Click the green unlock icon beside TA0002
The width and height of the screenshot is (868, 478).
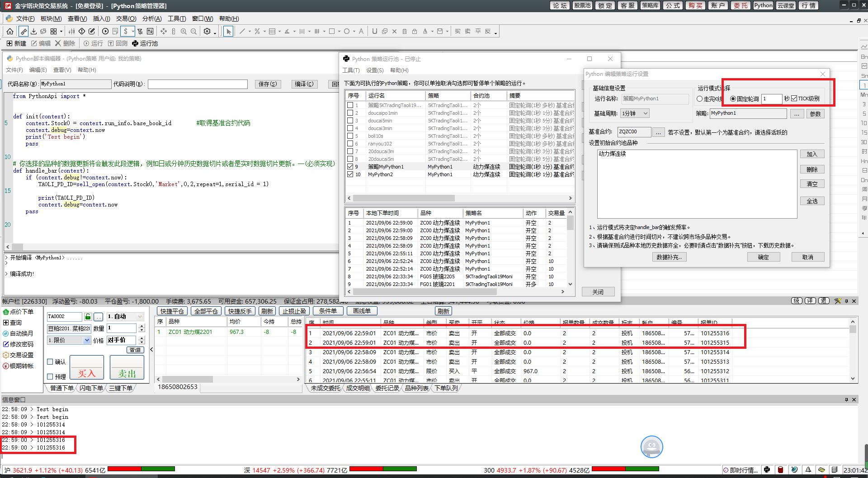pyautogui.click(x=88, y=317)
